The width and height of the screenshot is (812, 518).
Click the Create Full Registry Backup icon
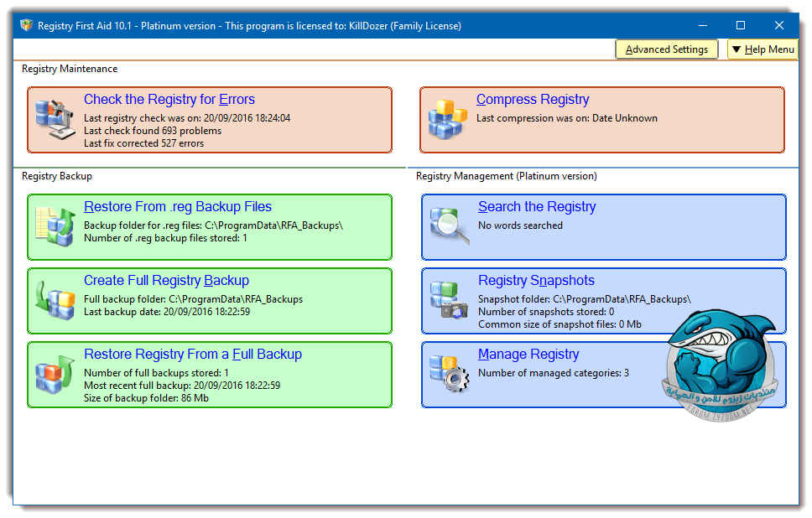point(55,300)
